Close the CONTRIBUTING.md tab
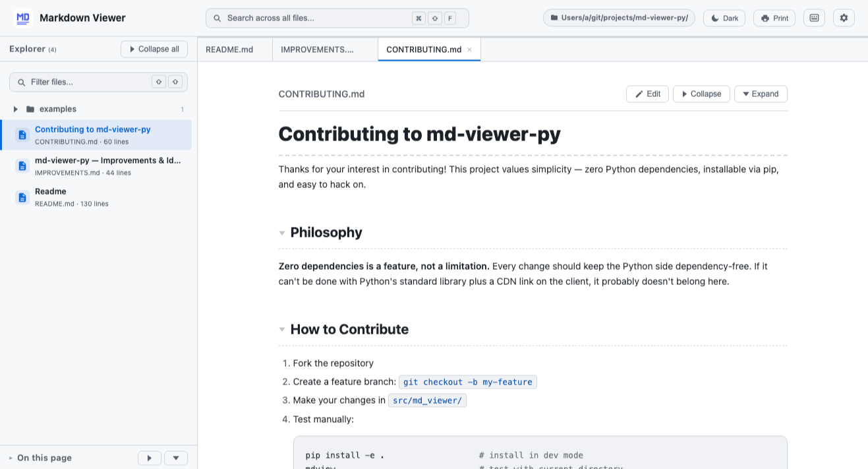Image resolution: width=868 pixels, height=469 pixels. tap(469, 49)
